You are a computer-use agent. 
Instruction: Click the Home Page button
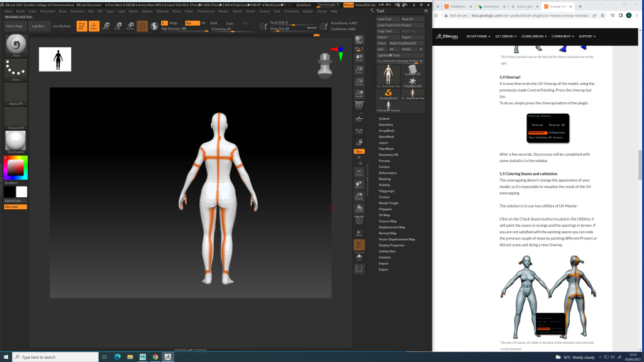[14, 26]
